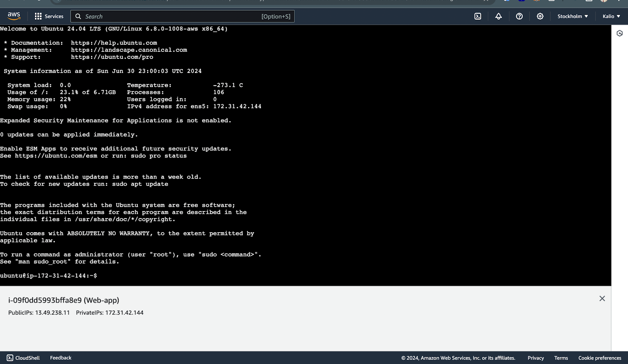Expand the Stockholm region dropdown
The image size is (628, 364).
(x=573, y=16)
